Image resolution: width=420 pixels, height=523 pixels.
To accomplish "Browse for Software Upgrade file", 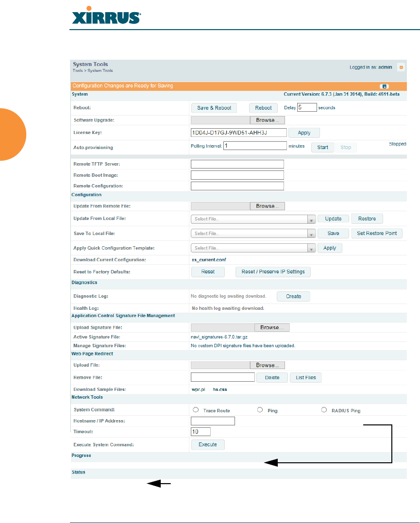I will 267,120.
